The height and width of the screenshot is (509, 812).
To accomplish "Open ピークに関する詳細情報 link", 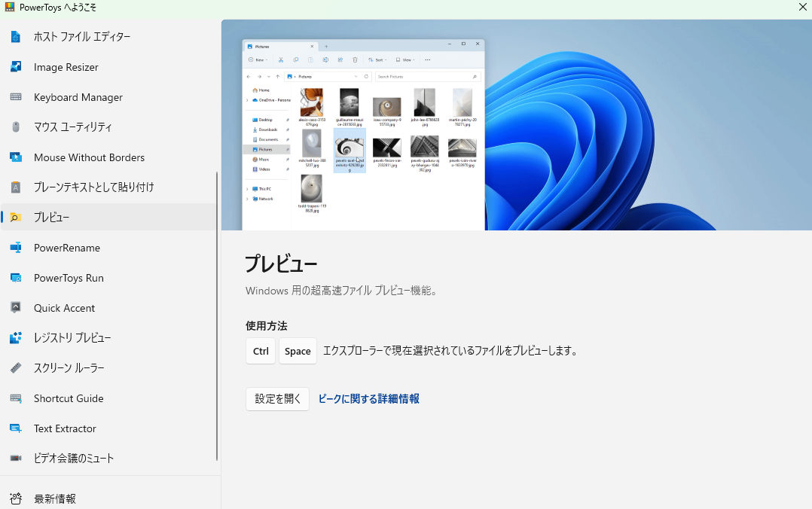I will 369,399.
